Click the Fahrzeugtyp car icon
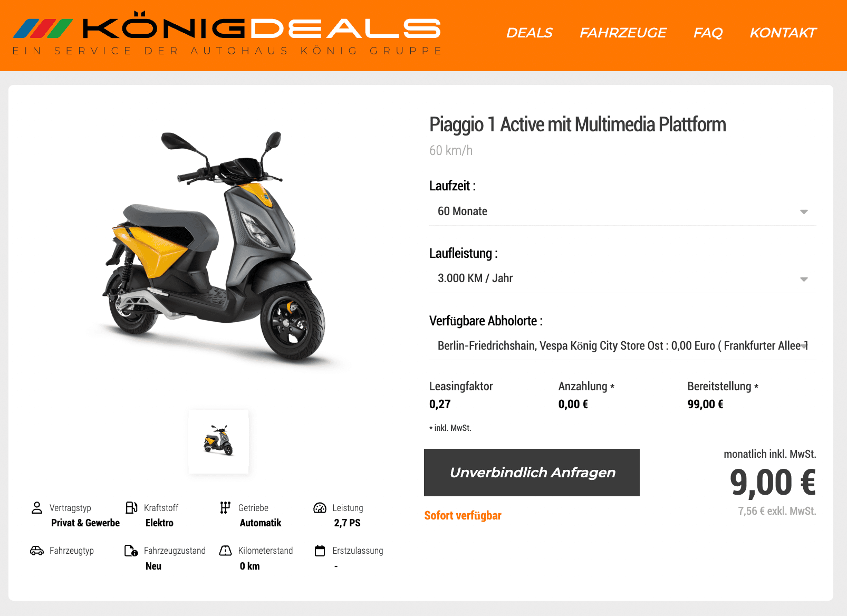This screenshot has width=847, height=616. 37,551
